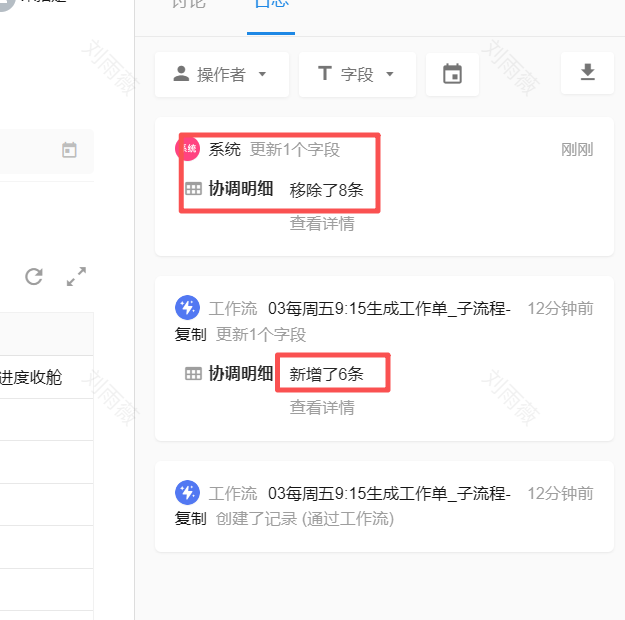Image resolution: width=625 pixels, height=620 pixels.
Task: Open the 操作者 filter dropdown
Action: (222, 74)
